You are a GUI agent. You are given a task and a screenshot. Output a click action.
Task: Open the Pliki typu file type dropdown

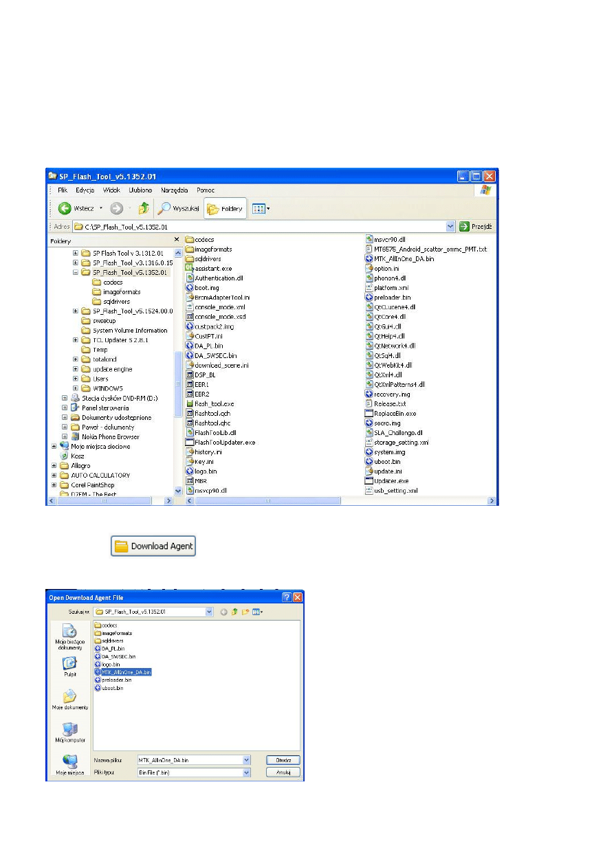click(246, 772)
